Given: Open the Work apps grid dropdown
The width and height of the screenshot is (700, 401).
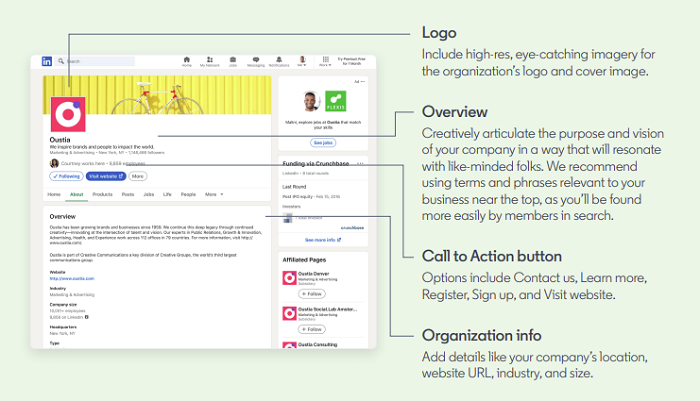Looking at the screenshot, I should click(324, 61).
